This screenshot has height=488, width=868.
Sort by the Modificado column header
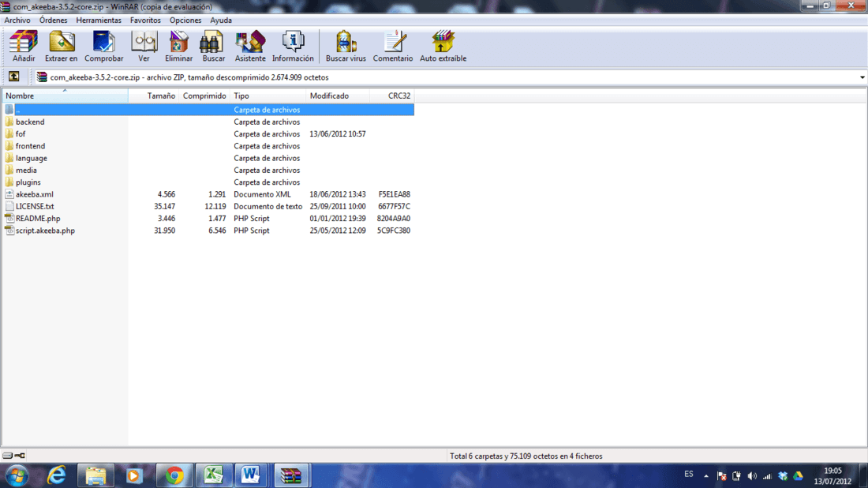click(338, 96)
